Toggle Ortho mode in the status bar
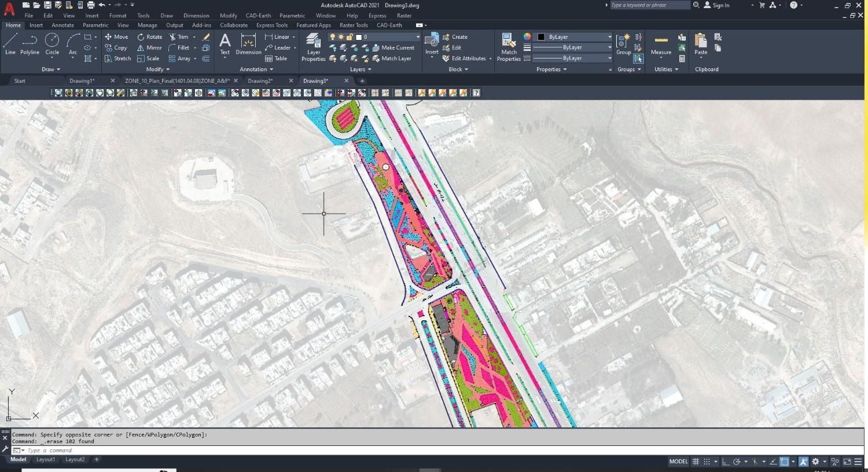The width and height of the screenshot is (868, 472). click(x=726, y=462)
